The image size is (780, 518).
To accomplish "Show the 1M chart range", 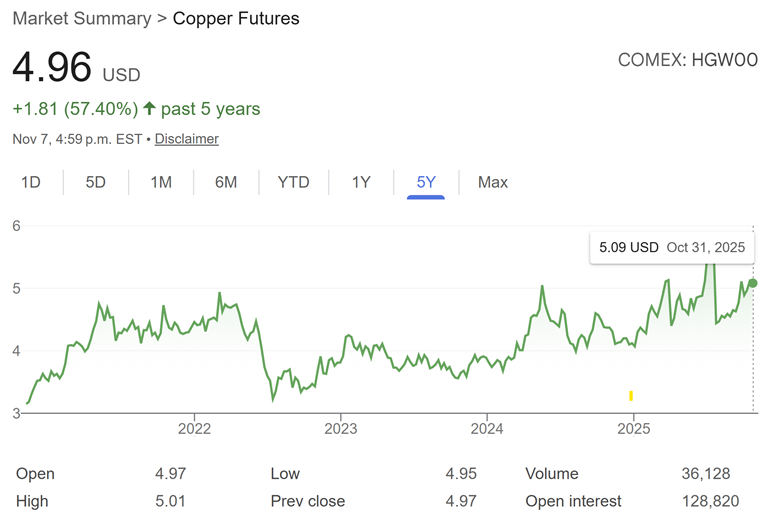I will 161,182.
